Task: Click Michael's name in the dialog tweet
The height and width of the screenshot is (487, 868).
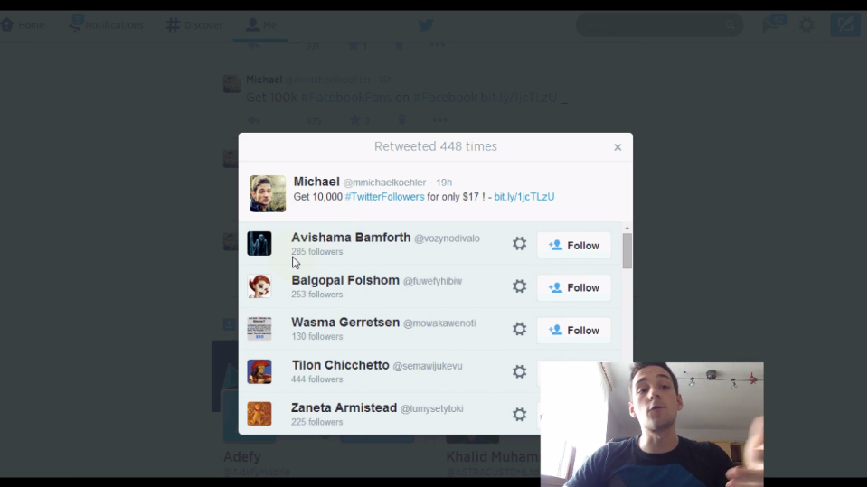Action: pos(316,182)
